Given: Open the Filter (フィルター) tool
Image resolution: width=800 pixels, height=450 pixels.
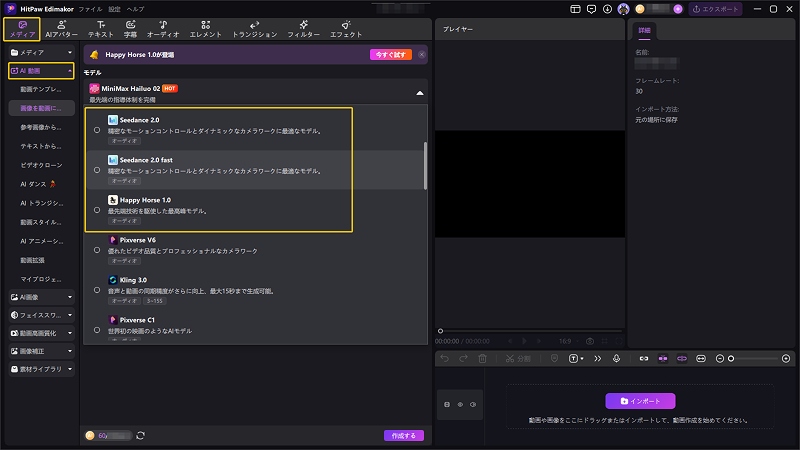Looking at the screenshot, I should pos(304,29).
